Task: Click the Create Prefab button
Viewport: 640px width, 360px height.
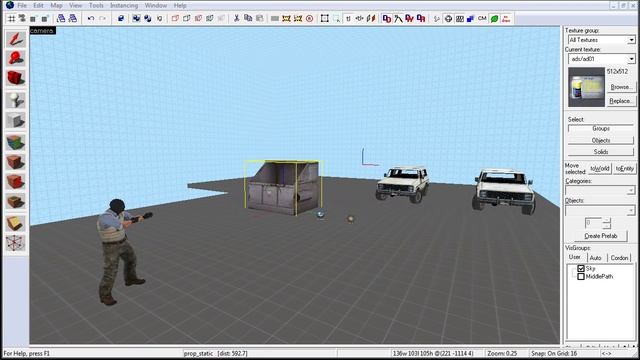Action: [600, 236]
